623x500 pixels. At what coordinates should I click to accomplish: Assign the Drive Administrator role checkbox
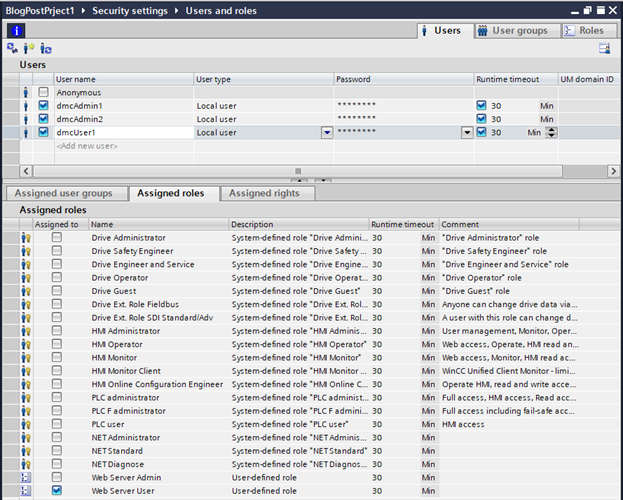tap(57, 237)
